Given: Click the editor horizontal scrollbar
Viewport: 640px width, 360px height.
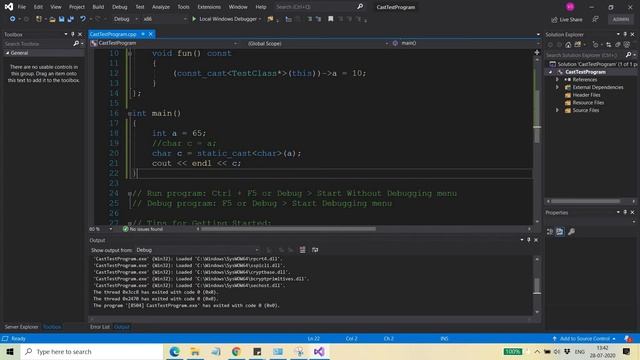Looking at the screenshot, I should (x=288, y=229).
